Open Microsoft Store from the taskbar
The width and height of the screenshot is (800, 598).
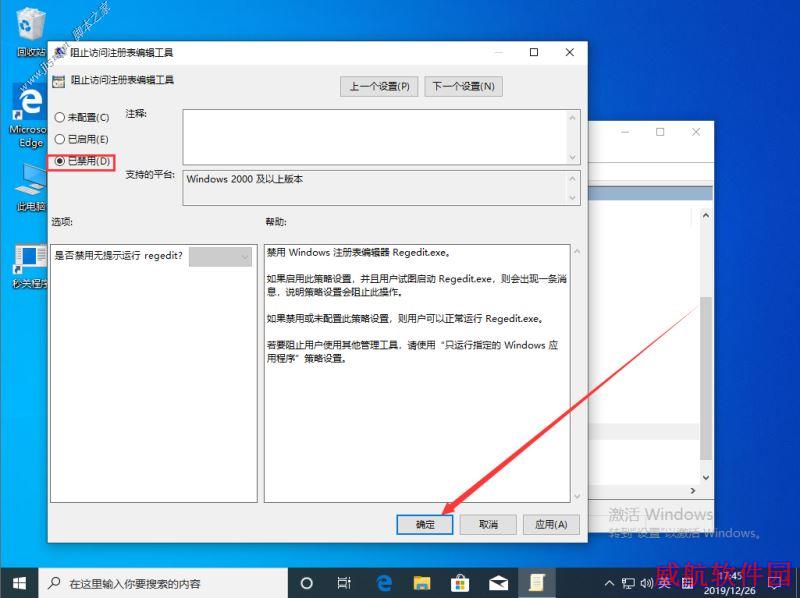[x=460, y=583]
